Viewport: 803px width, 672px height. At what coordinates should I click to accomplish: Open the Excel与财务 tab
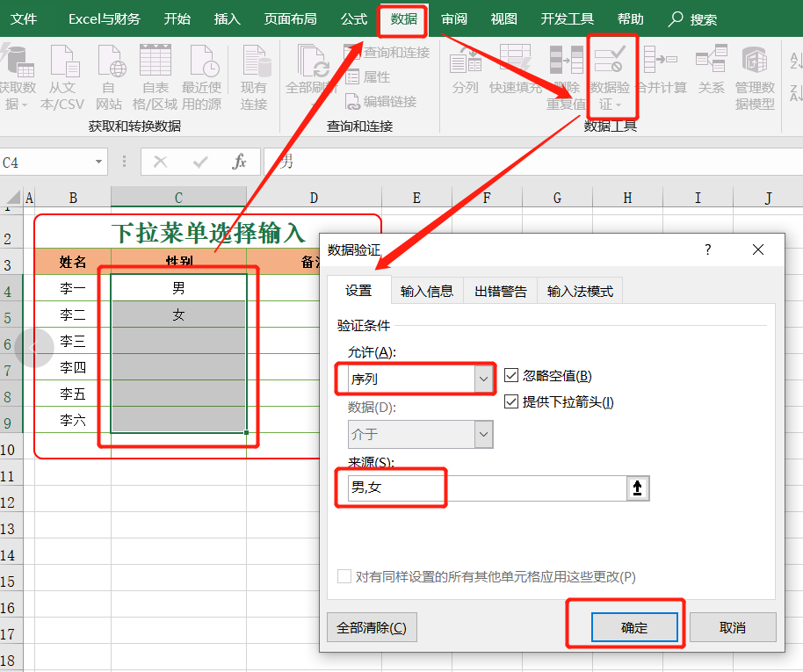(105, 19)
